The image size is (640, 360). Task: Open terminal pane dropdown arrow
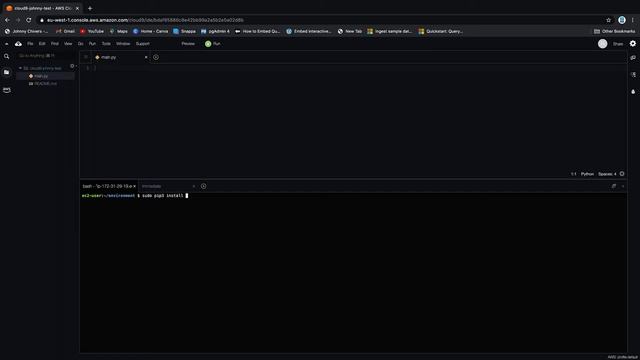tap(623, 186)
